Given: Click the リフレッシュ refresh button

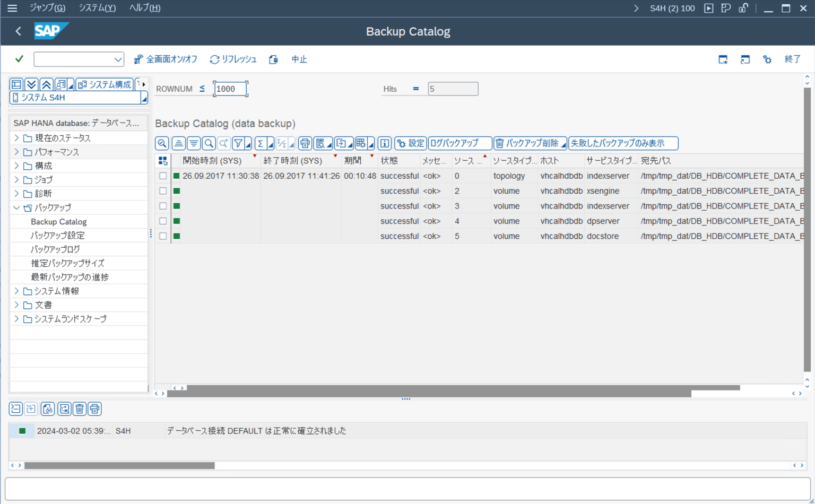Looking at the screenshot, I should pos(233,59).
